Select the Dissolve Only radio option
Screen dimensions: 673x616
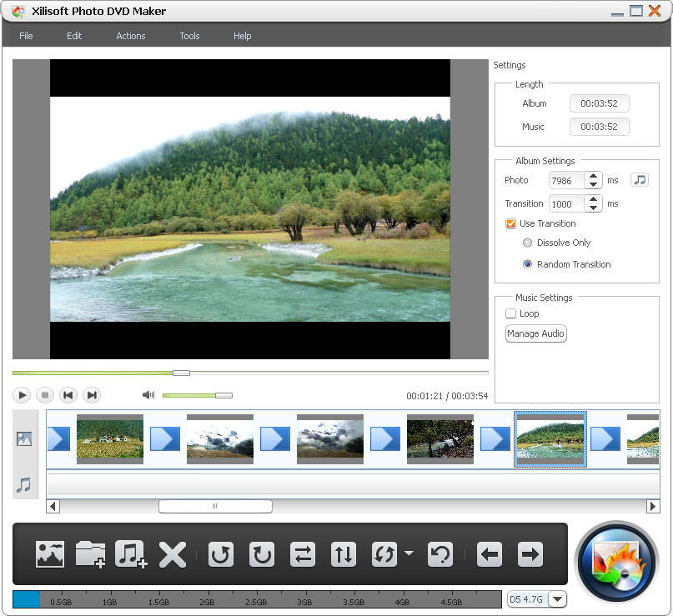tap(527, 243)
